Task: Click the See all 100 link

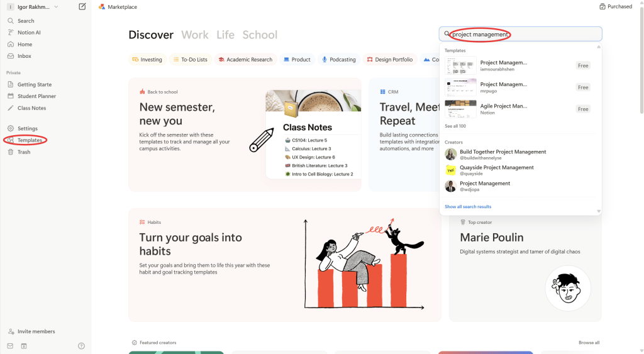Action: click(455, 126)
